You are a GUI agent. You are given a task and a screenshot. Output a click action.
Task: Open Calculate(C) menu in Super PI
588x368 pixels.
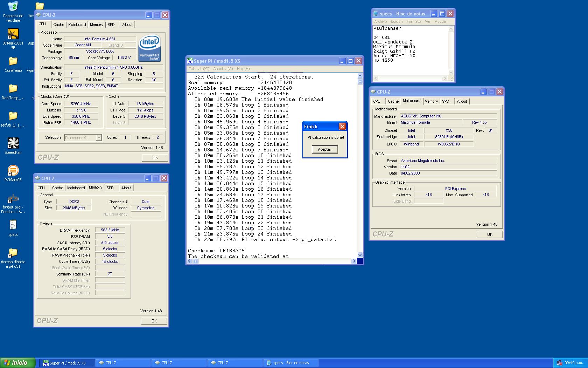pyautogui.click(x=199, y=69)
